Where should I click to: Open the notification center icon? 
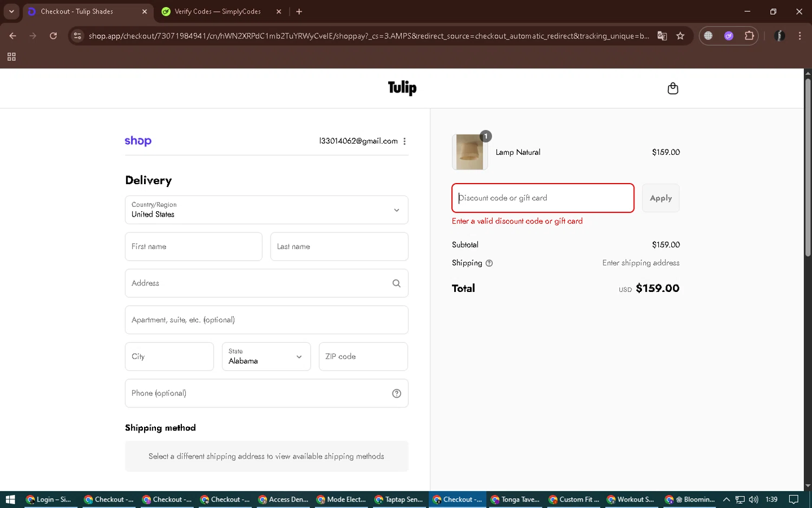pyautogui.click(x=794, y=499)
